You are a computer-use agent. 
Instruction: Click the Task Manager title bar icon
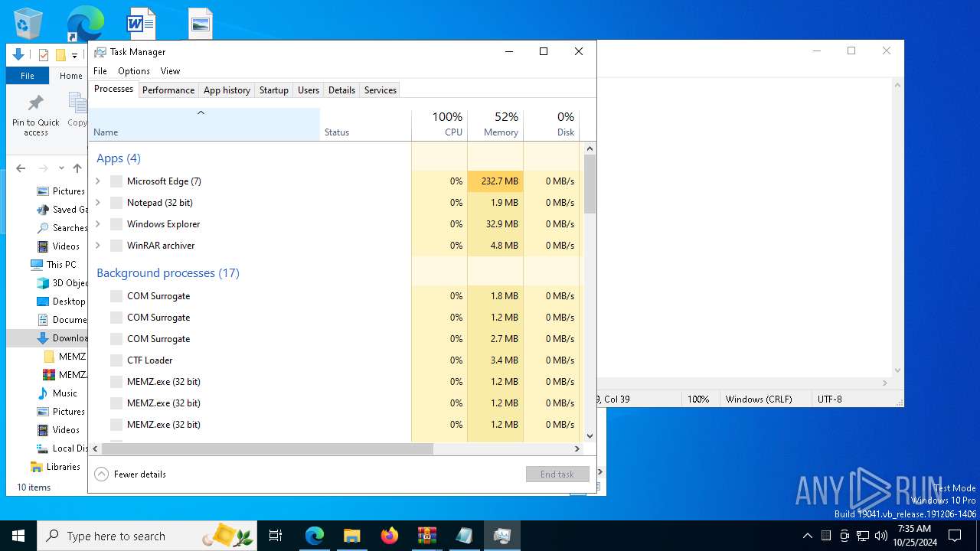pos(100,52)
